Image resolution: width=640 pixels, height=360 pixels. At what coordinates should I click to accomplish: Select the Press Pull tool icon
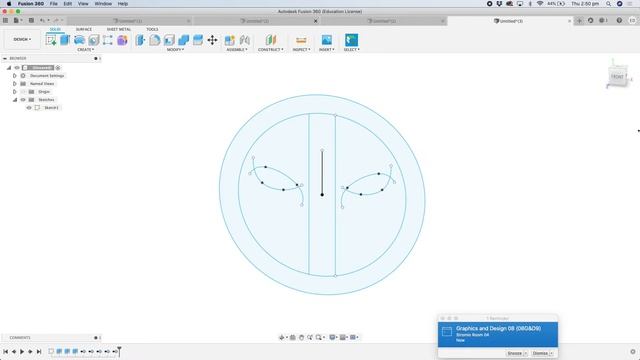pos(140,40)
